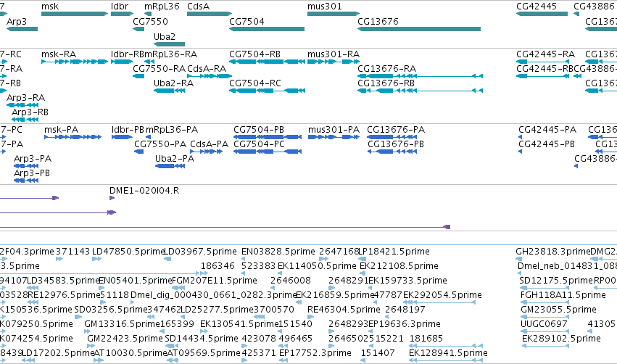
Task: Click the mus301 gene feature
Action: click(x=333, y=14)
